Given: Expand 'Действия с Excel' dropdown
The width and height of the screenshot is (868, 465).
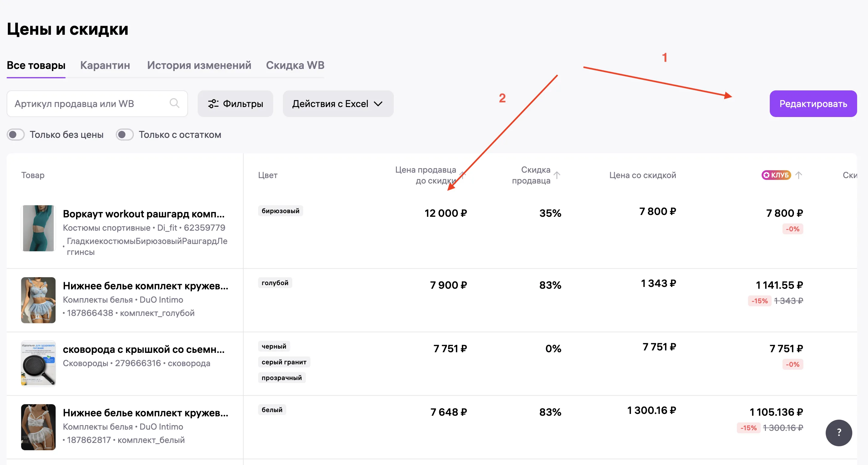Looking at the screenshot, I should click(338, 104).
